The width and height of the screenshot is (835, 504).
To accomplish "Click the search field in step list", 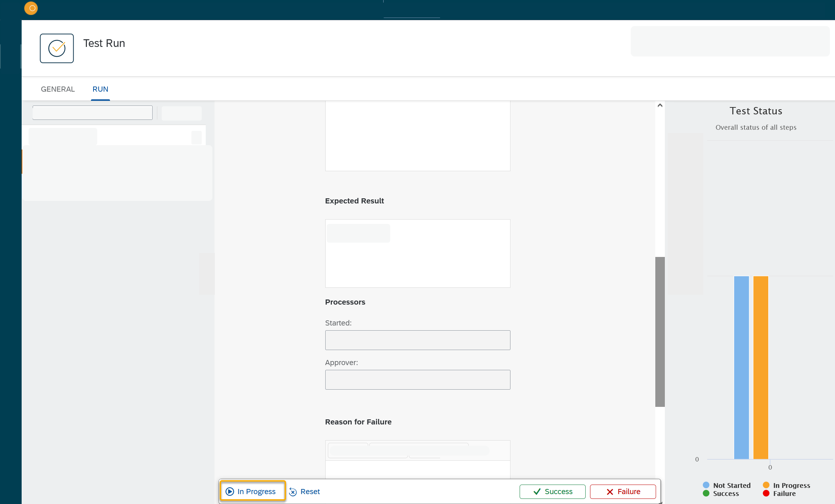I will 92,113.
